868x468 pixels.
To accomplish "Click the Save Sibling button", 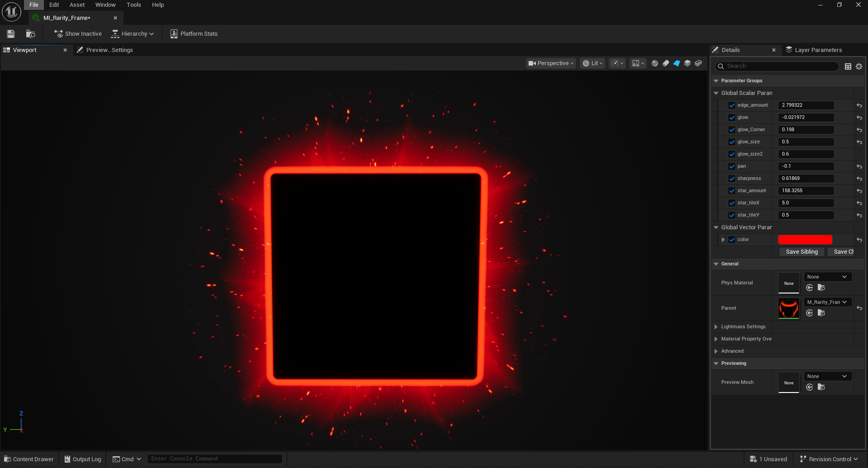I will [801, 252].
